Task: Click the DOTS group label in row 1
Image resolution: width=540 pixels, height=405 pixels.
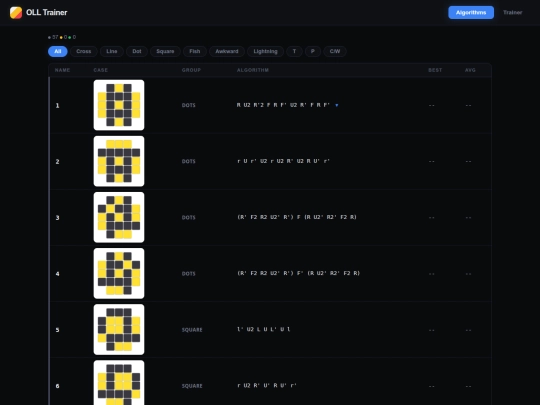Action: point(188,105)
